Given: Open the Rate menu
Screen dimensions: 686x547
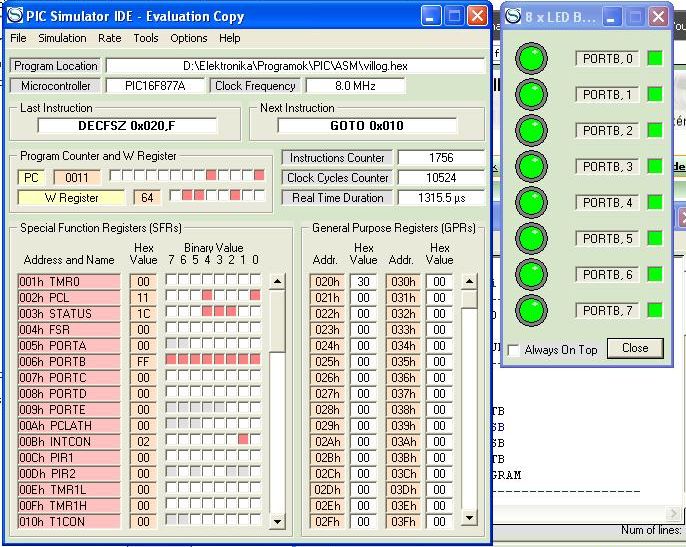Looking at the screenshot, I should pyautogui.click(x=109, y=38).
